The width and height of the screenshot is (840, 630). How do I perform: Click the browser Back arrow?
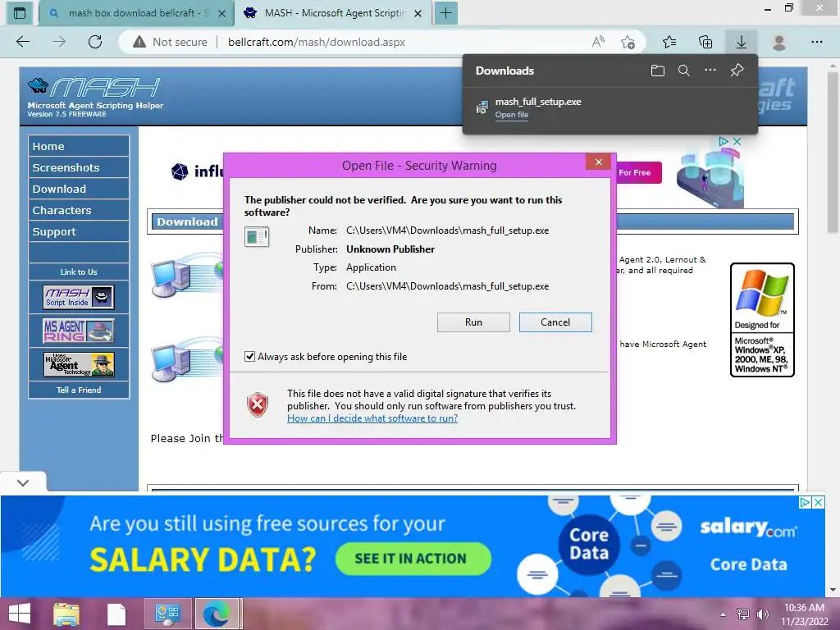[x=22, y=42]
